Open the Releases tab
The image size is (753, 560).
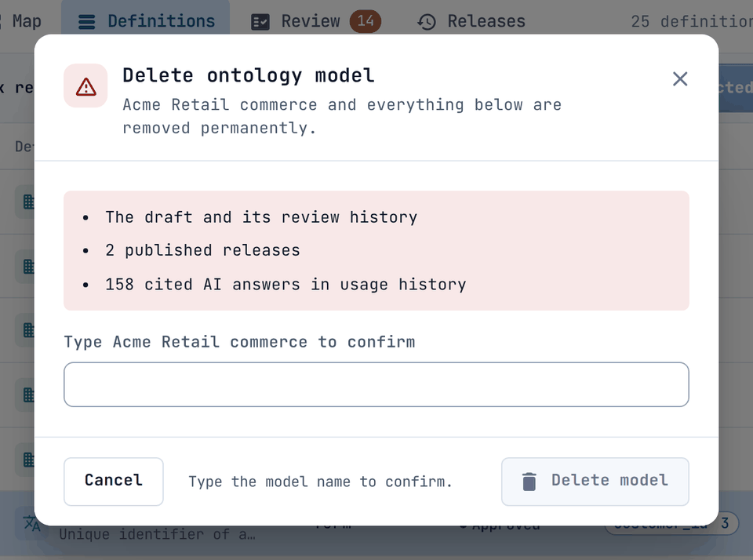pyautogui.click(x=471, y=21)
